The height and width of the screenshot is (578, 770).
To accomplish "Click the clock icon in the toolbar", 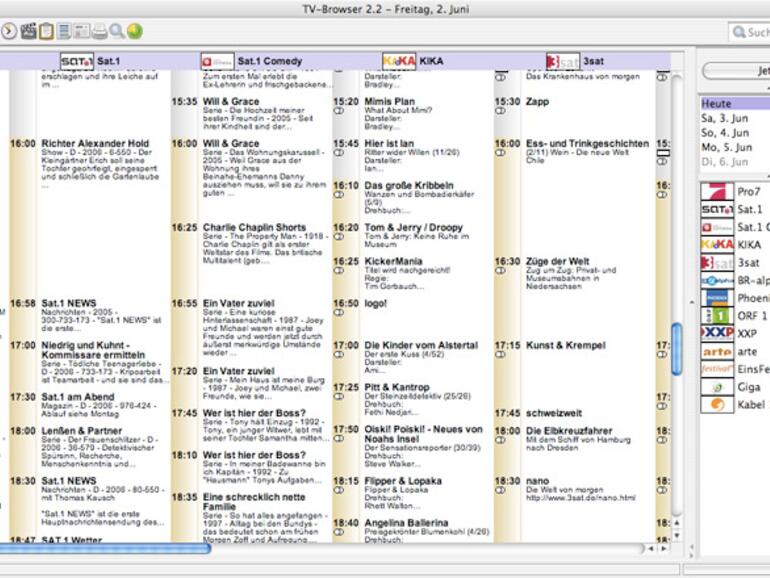I will coord(9,32).
